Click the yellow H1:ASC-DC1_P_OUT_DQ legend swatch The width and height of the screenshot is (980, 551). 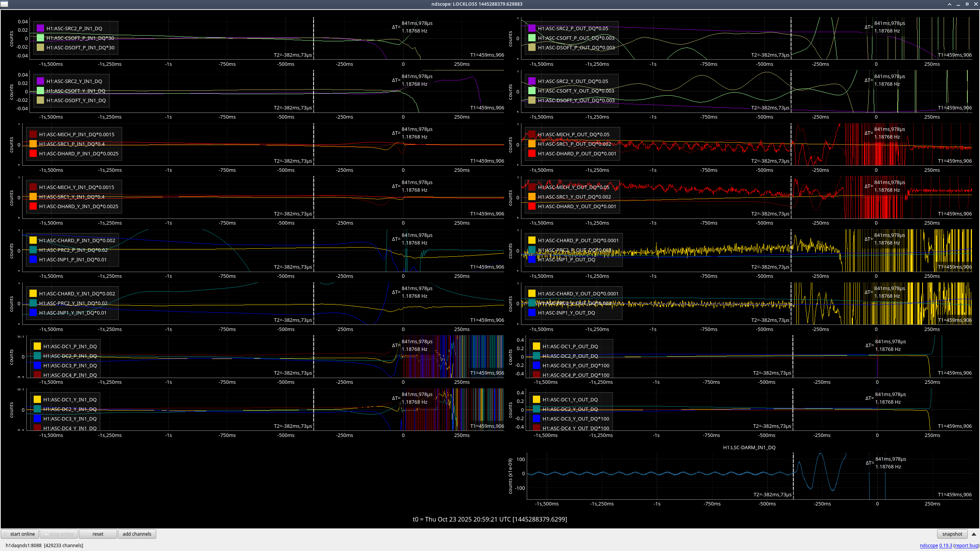pos(536,346)
